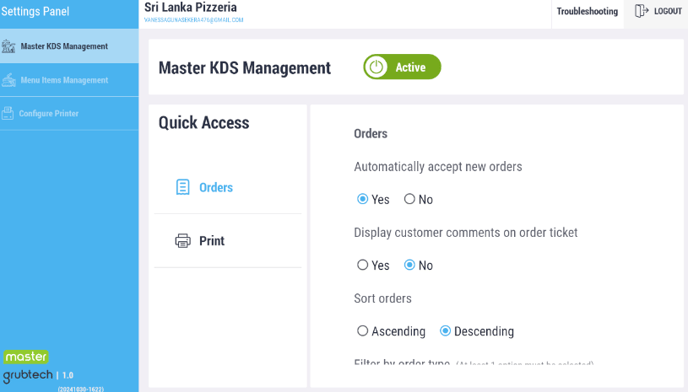Screen dimensions: 688x392
Task: Click Display customer comments on order ticket label
Action: point(466,233)
